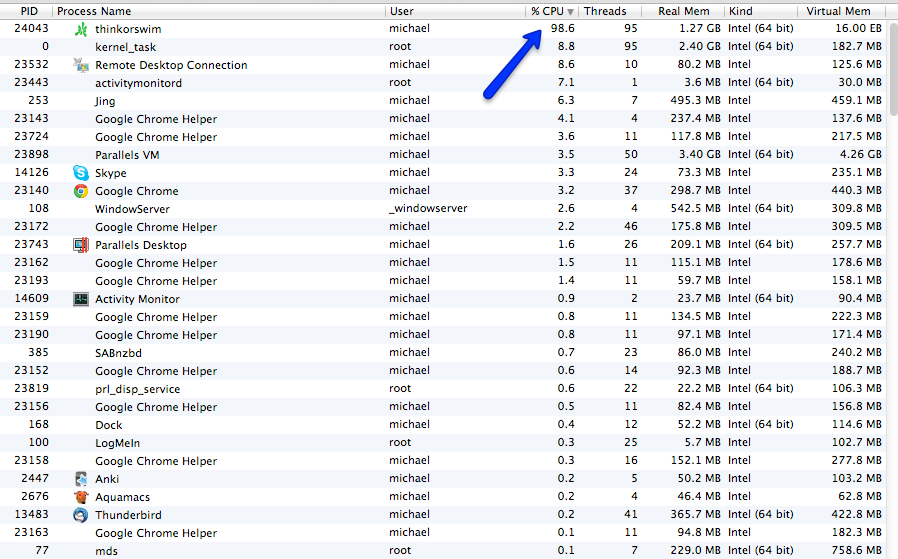898x559 pixels.
Task: Sort by the Threads column header
Action: (x=605, y=11)
